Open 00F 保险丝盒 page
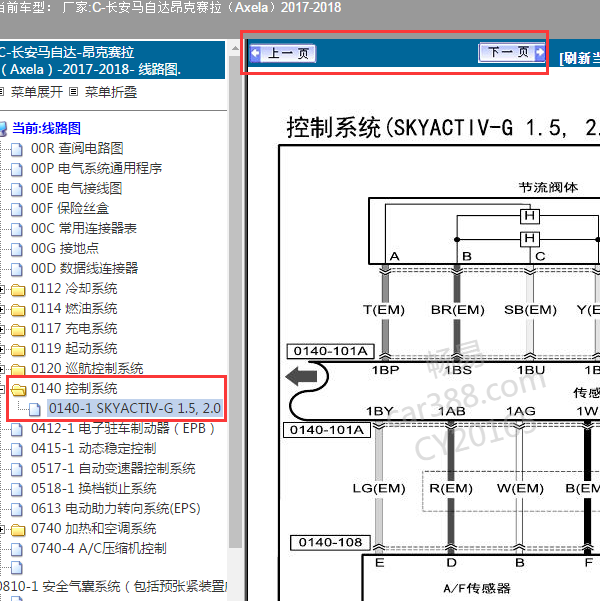The width and height of the screenshot is (600, 601). (70, 208)
